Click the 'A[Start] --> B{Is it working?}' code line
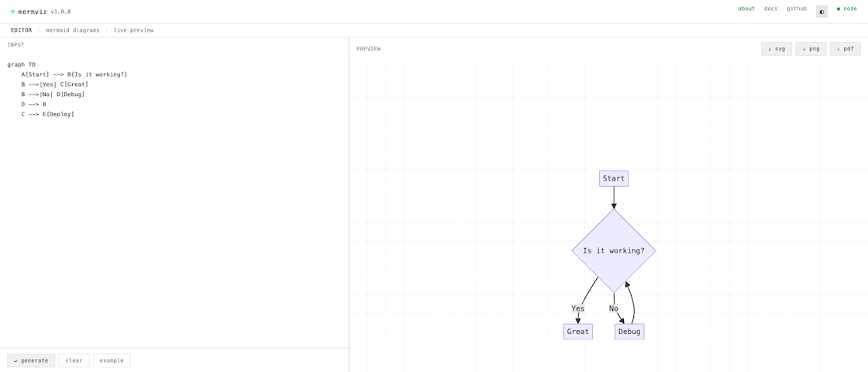Screen dimensions: 868x372 click(74, 74)
